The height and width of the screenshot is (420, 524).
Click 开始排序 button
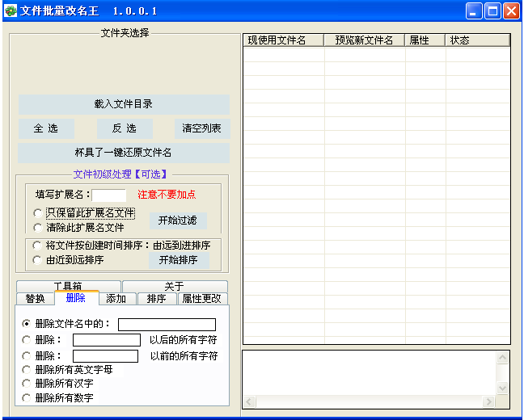(179, 260)
